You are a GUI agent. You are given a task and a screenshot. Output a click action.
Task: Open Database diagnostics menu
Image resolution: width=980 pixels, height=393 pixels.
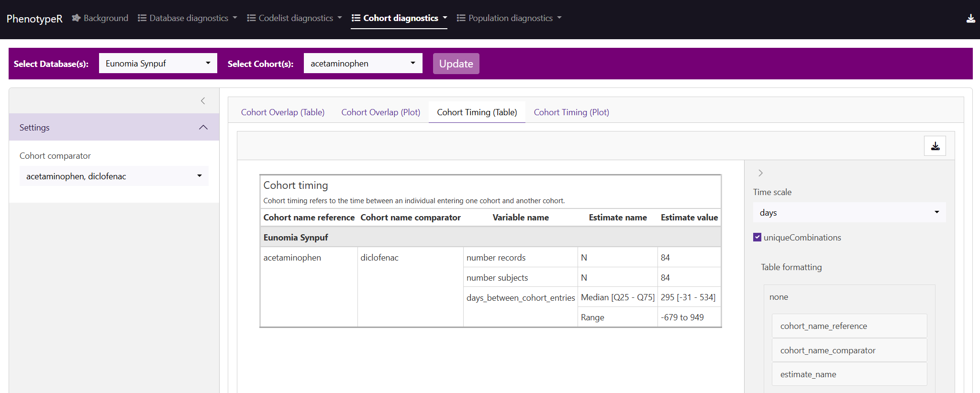click(x=188, y=18)
